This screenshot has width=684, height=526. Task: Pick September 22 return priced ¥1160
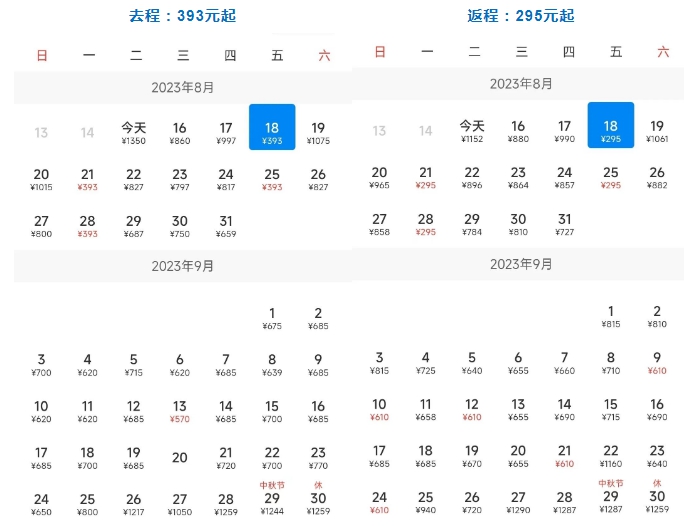click(611, 456)
